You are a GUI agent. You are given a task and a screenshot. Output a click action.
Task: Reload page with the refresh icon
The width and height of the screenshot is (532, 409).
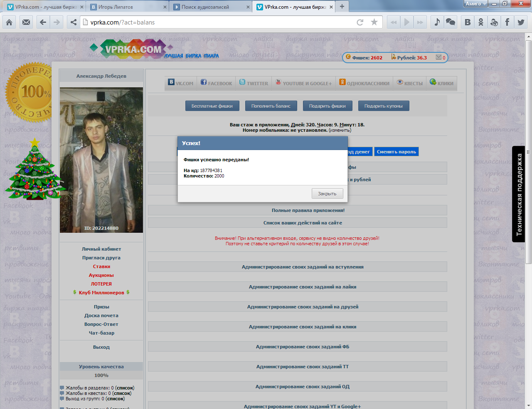point(360,22)
